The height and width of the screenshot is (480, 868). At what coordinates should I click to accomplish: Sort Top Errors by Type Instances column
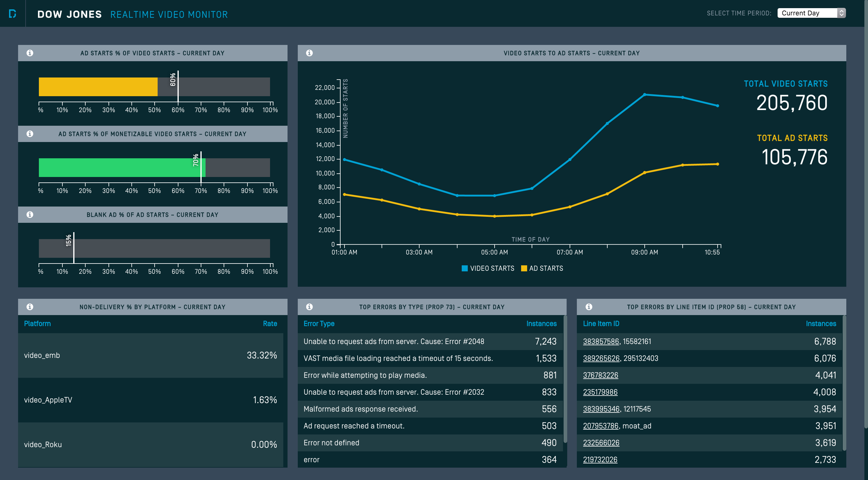point(542,324)
